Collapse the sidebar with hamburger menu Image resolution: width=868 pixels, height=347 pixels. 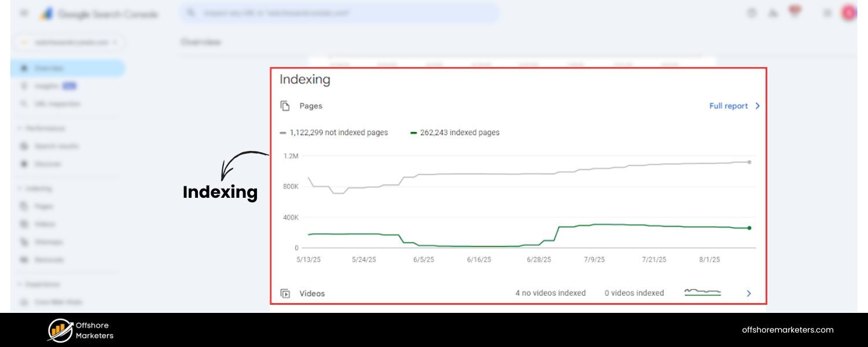click(x=24, y=13)
